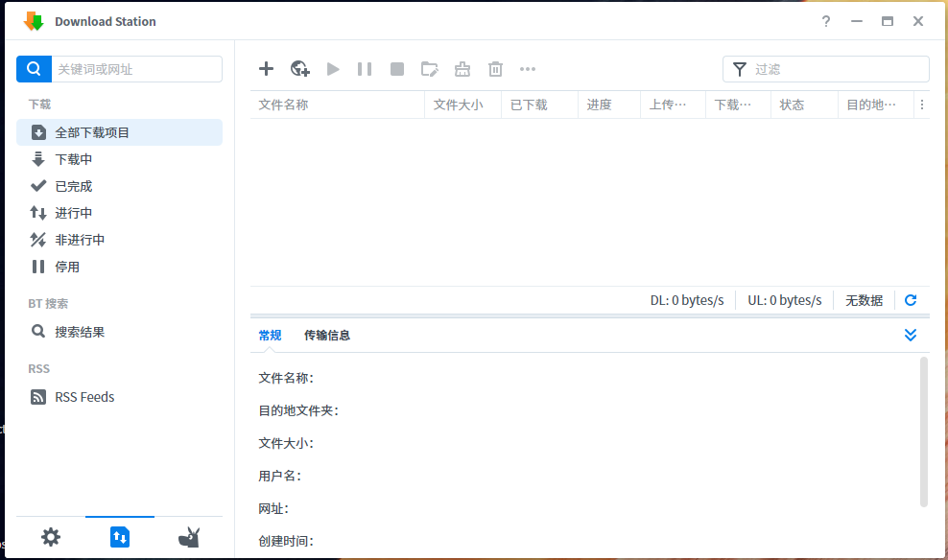
Task: Click the refresh icon beside 无数据
Action: point(911,300)
